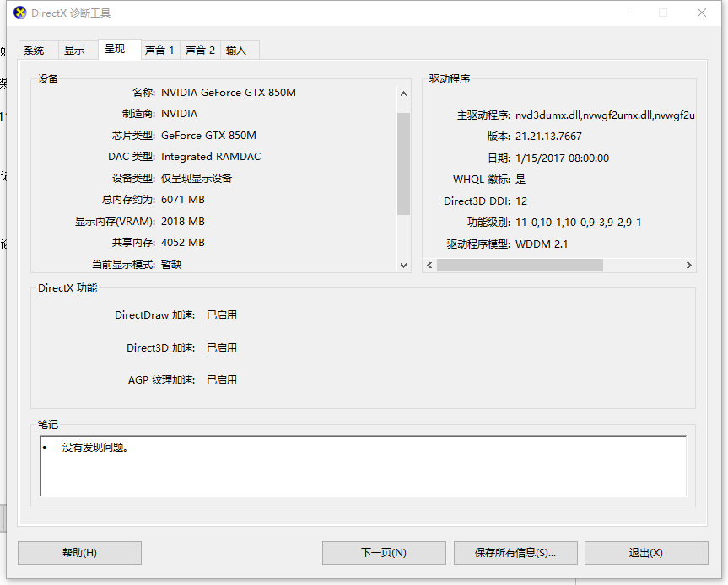
Task: Select the name value NVIDIA GeForce GTX 850M
Action: click(x=229, y=93)
